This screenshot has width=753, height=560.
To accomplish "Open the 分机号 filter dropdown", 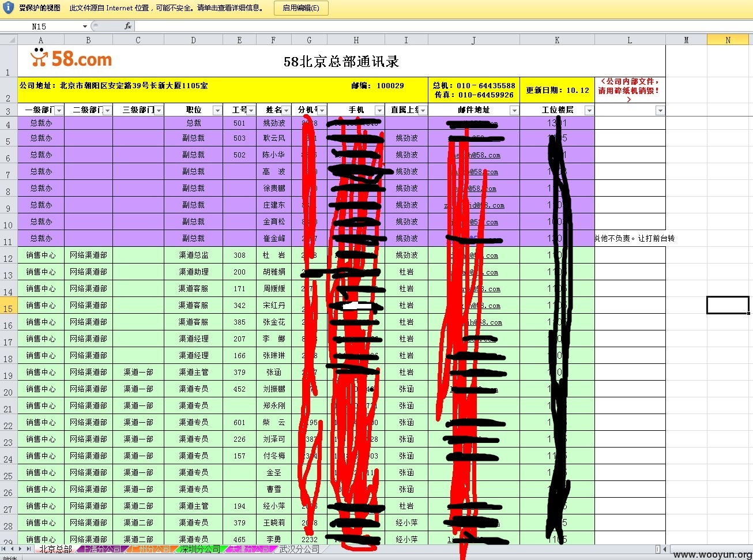I will pyautogui.click(x=321, y=110).
